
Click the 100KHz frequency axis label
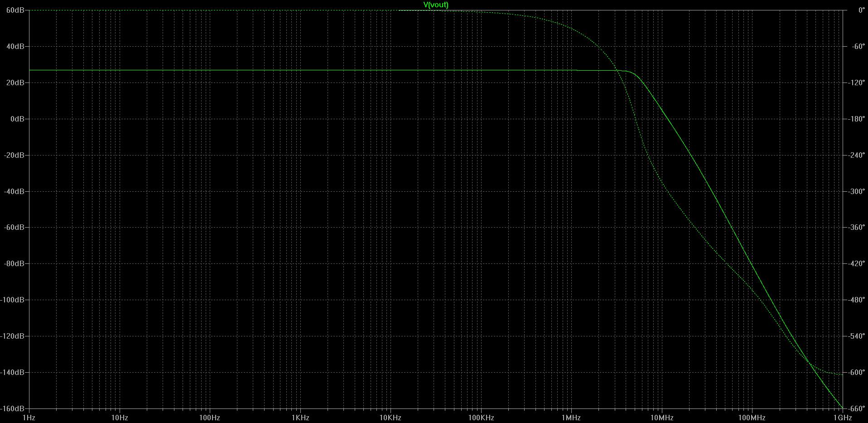(481, 418)
